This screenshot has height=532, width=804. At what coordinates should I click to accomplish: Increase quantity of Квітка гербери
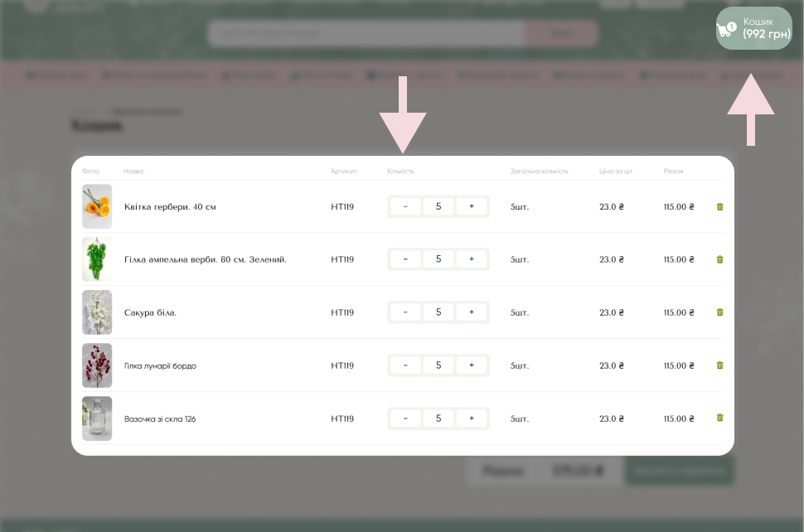point(472,206)
